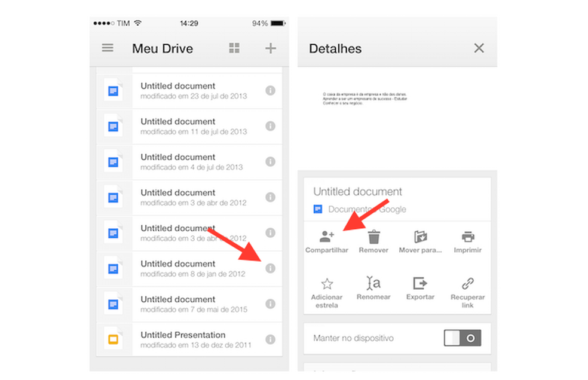Open details for document modified 8 jan 2012
Image resolution: width=588 pixels, height=380 pixels.
271,268
